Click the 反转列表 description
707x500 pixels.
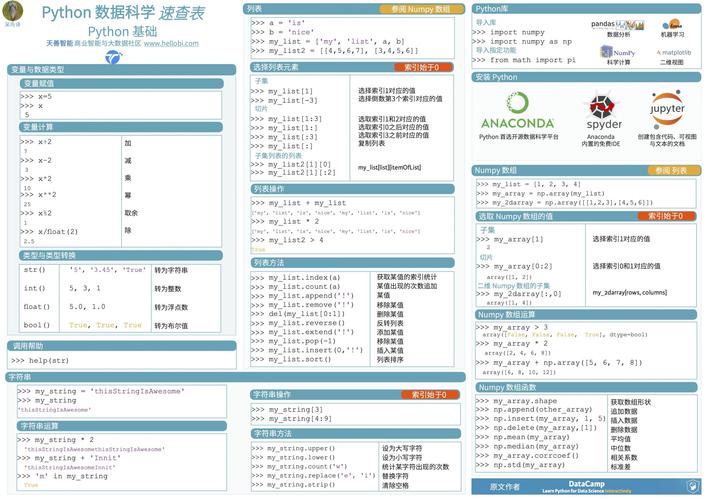pyautogui.click(x=390, y=323)
